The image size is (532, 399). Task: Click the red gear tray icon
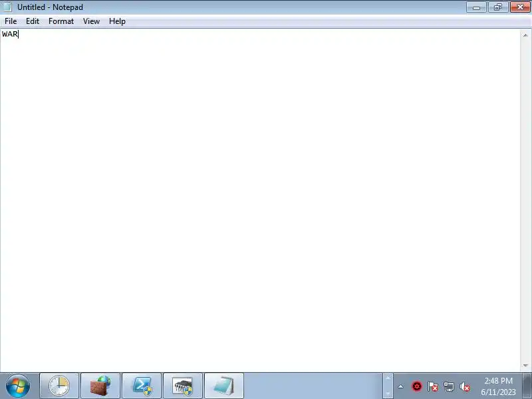coord(417,386)
